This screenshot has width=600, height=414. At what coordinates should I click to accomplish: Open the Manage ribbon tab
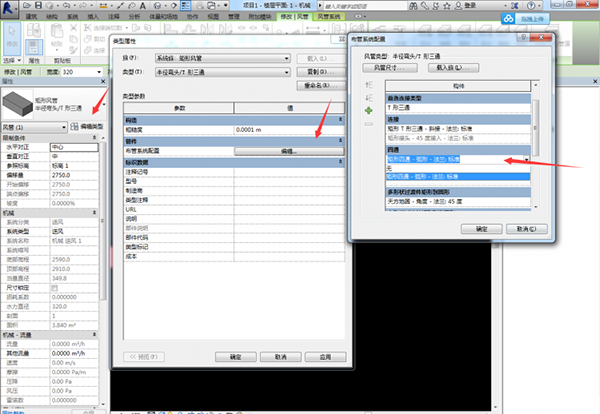coord(234,16)
